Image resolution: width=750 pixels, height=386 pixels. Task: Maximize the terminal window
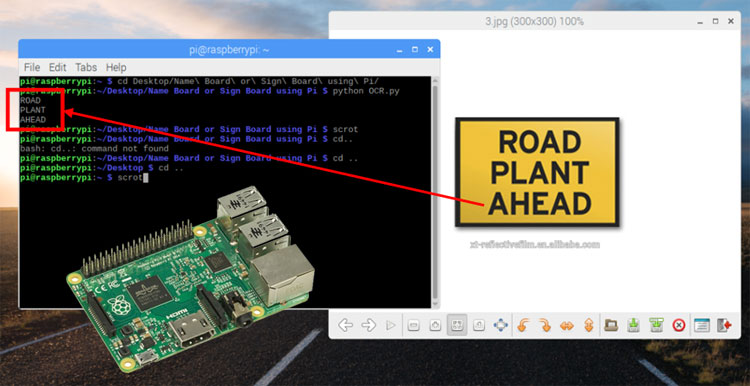(415, 49)
